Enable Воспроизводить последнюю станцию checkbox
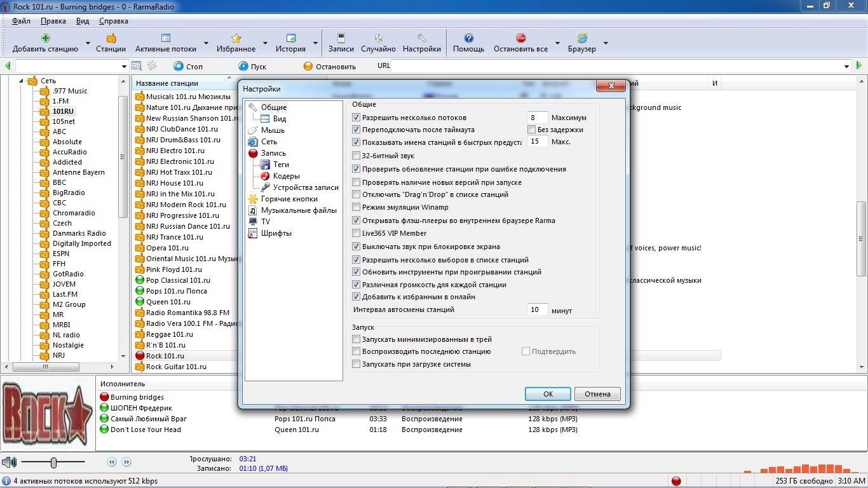868x488 pixels. [x=356, y=351]
